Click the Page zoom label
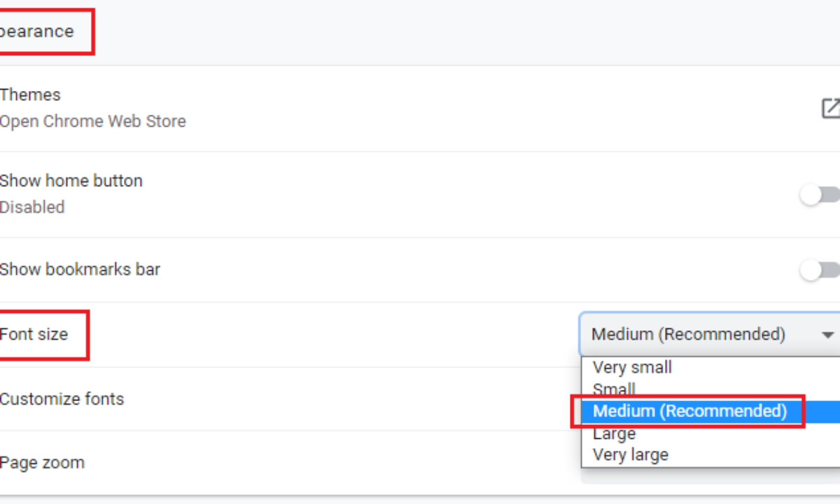The width and height of the screenshot is (840, 504). click(x=42, y=463)
